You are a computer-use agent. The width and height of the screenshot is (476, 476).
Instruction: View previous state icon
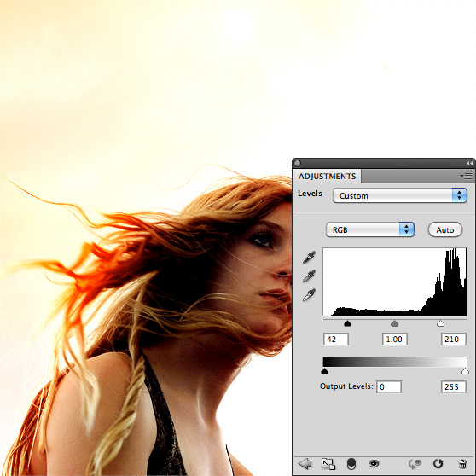(x=415, y=464)
